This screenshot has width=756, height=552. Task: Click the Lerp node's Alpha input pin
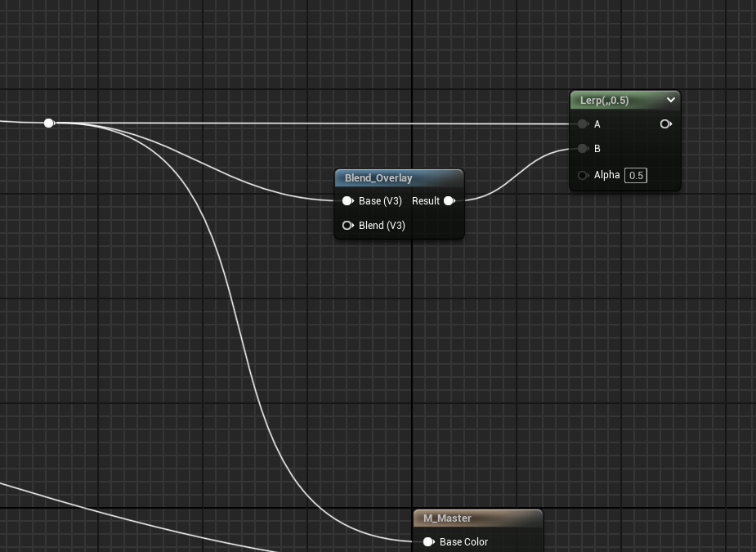[583, 175]
